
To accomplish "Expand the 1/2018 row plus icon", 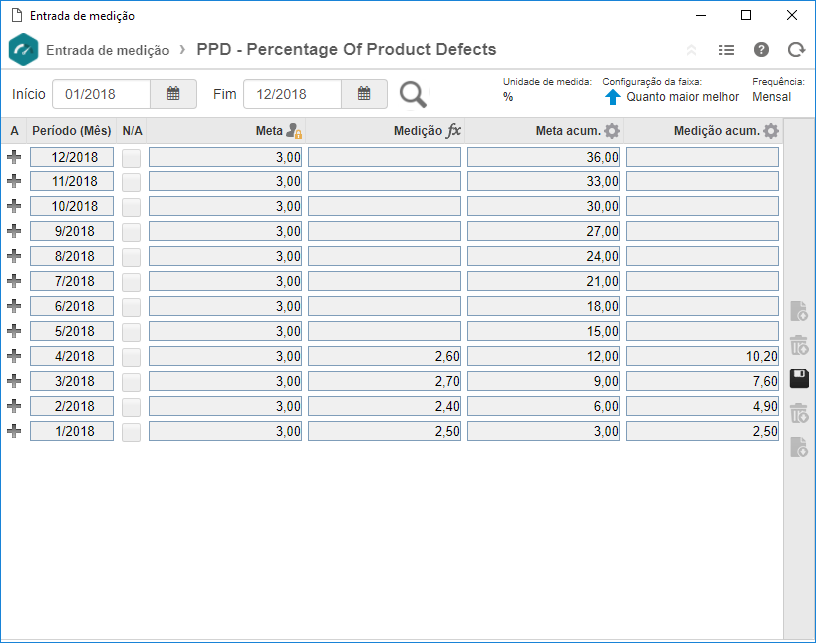I will coord(14,431).
